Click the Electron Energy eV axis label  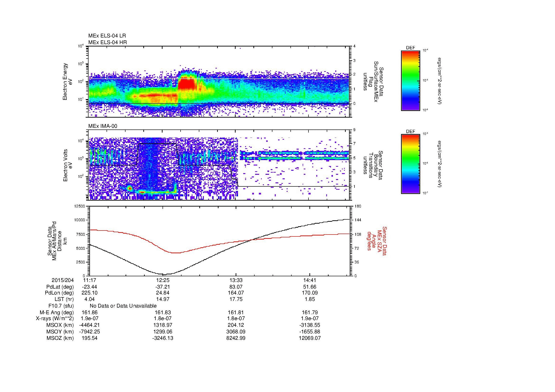68,82
